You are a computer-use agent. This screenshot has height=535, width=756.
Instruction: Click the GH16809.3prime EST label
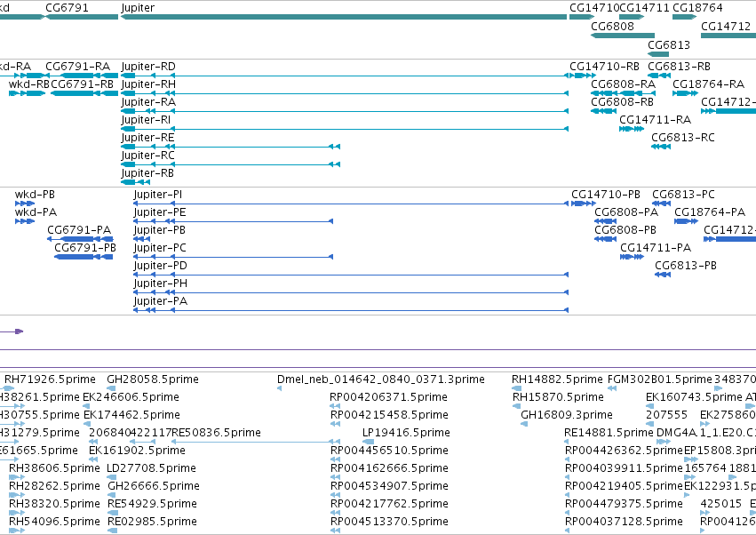567,415
